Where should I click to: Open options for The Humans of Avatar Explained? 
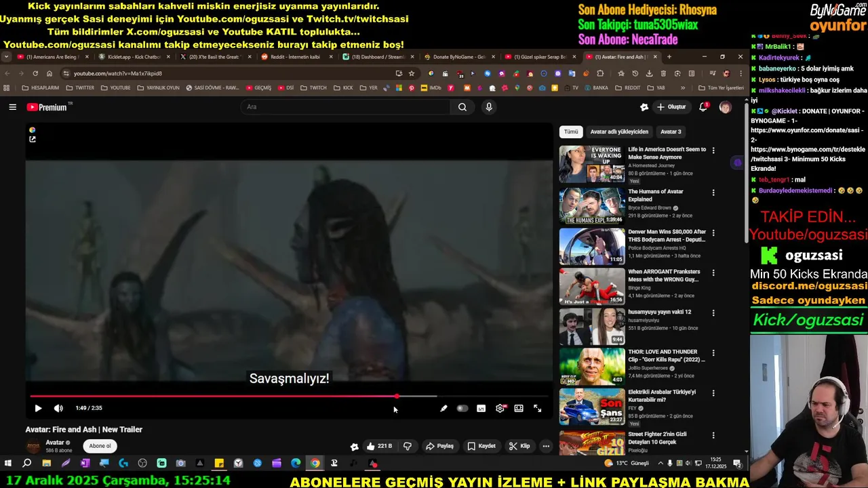(x=713, y=192)
